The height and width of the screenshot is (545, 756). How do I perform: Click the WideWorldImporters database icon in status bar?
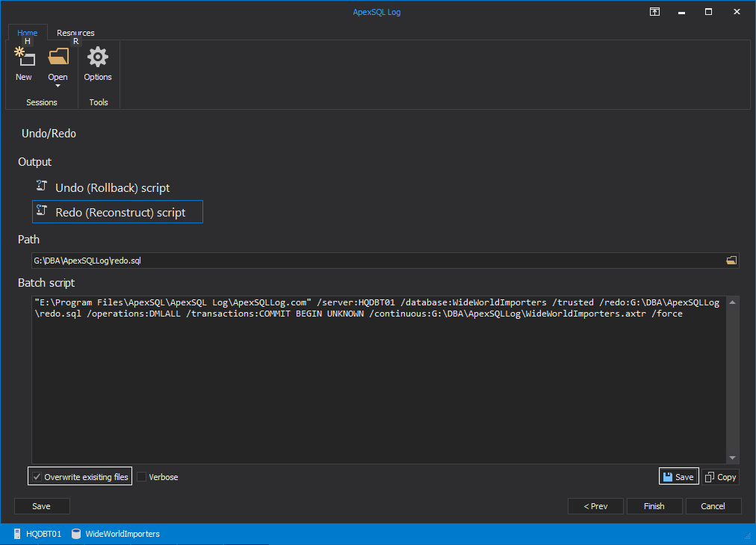(x=75, y=534)
